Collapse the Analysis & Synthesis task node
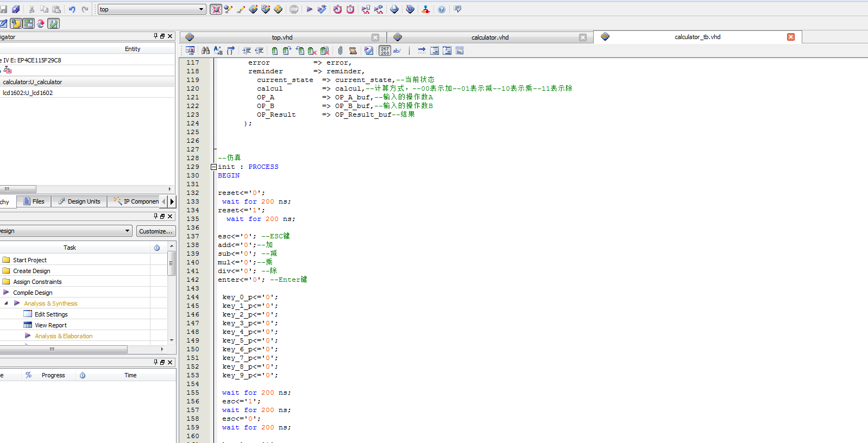 point(6,303)
